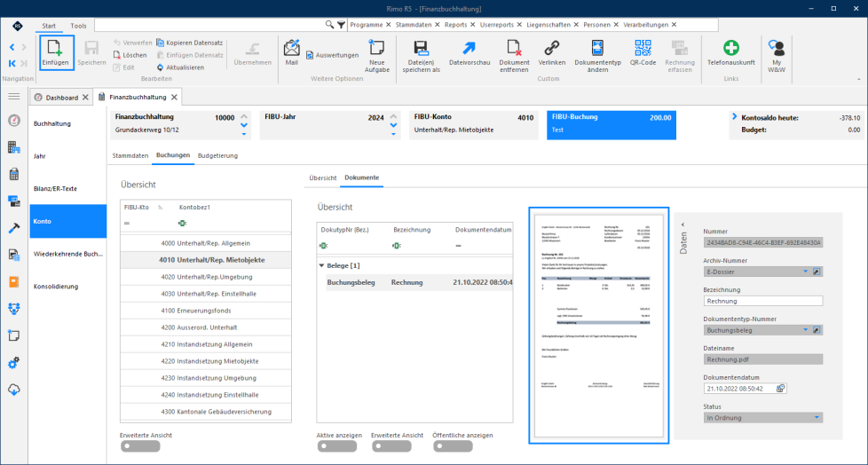The width and height of the screenshot is (868, 465).
Task: Step FIBU-Jahr up arrow
Action: click(393, 116)
